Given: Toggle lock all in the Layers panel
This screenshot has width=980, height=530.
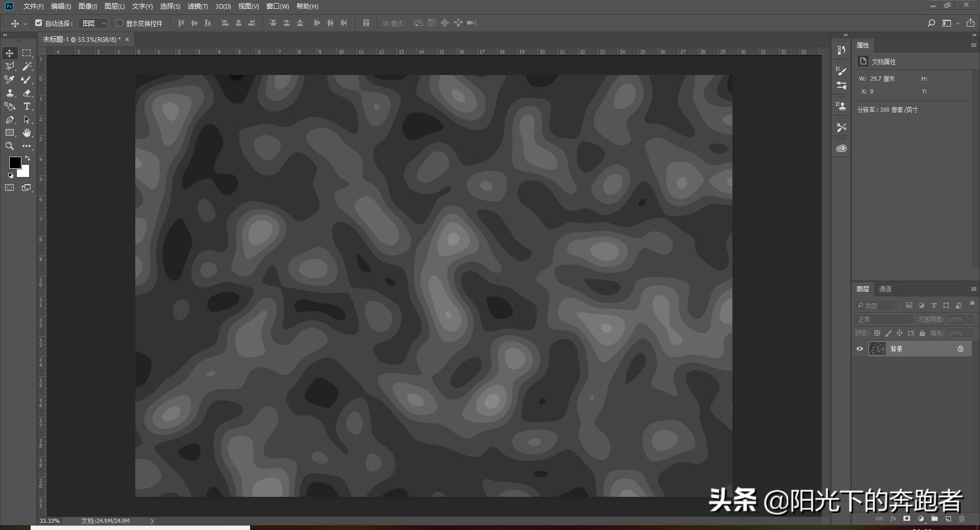Looking at the screenshot, I should [922, 333].
